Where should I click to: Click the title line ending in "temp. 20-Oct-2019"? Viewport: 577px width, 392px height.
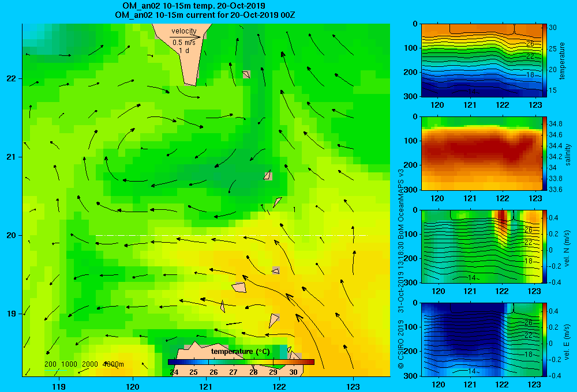[193, 6]
